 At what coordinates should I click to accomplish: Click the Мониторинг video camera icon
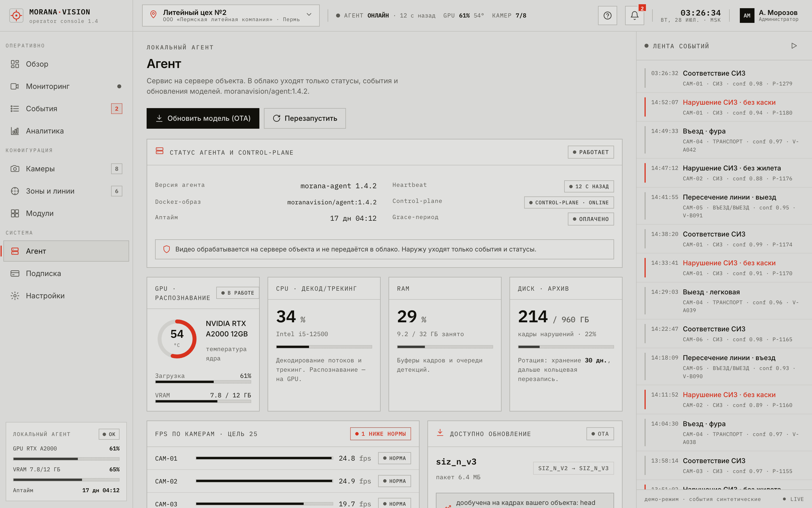pyautogui.click(x=15, y=86)
